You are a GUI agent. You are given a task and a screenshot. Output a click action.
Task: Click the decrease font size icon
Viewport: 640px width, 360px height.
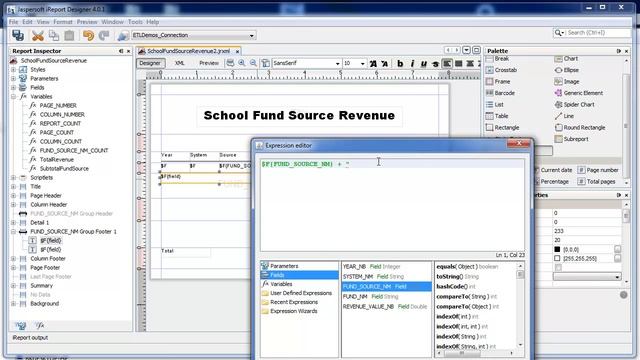(384, 64)
